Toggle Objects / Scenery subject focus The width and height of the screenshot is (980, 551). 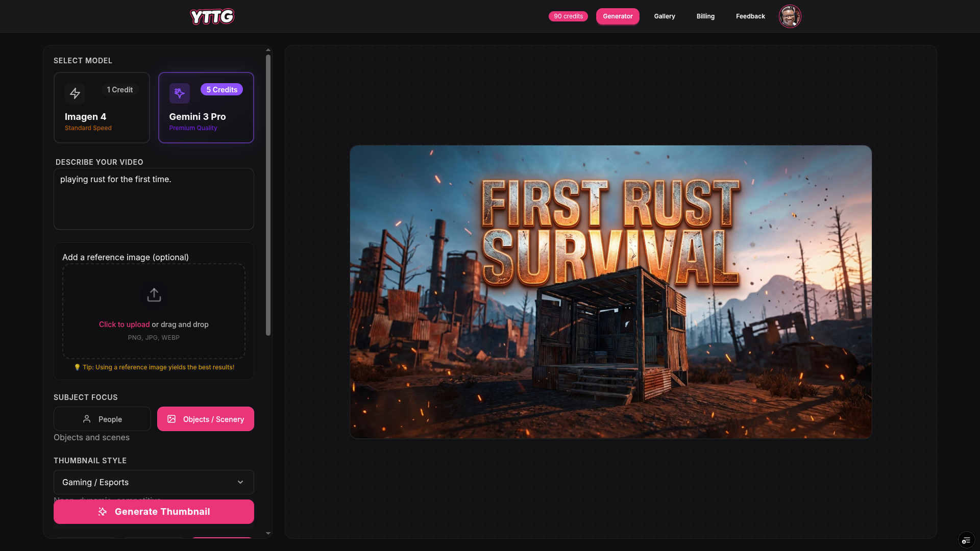[x=205, y=419]
